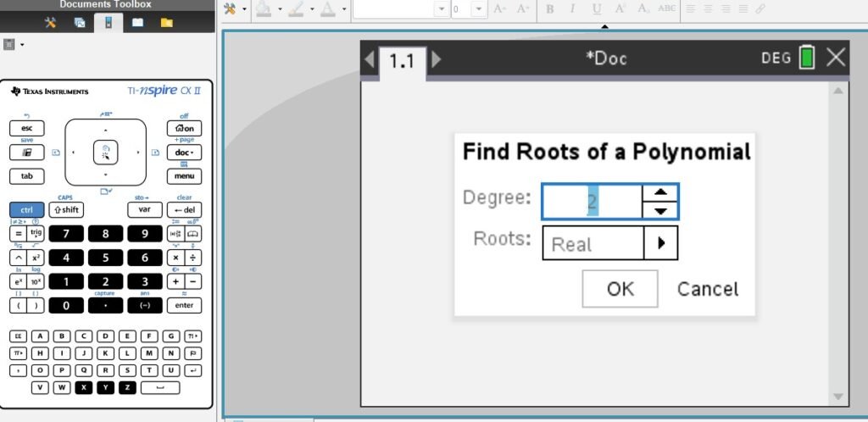Click the Degree input field
This screenshot has width=868, height=422.
click(592, 202)
